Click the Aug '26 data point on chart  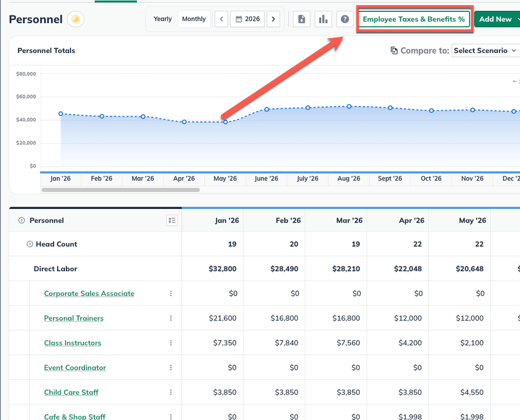[x=349, y=107]
